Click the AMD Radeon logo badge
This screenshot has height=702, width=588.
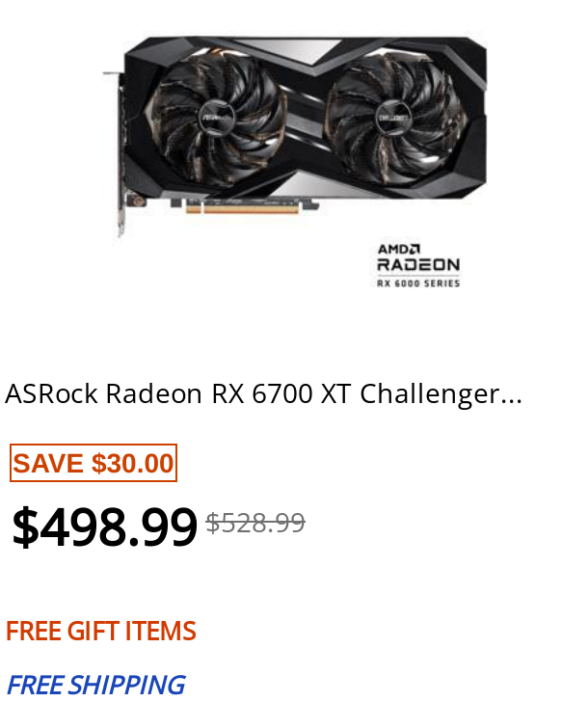tap(418, 266)
